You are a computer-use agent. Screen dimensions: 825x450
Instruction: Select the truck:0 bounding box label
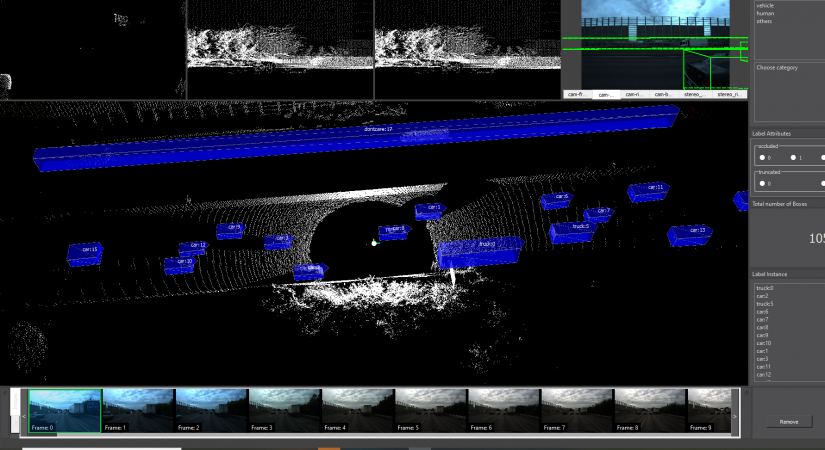[487, 244]
